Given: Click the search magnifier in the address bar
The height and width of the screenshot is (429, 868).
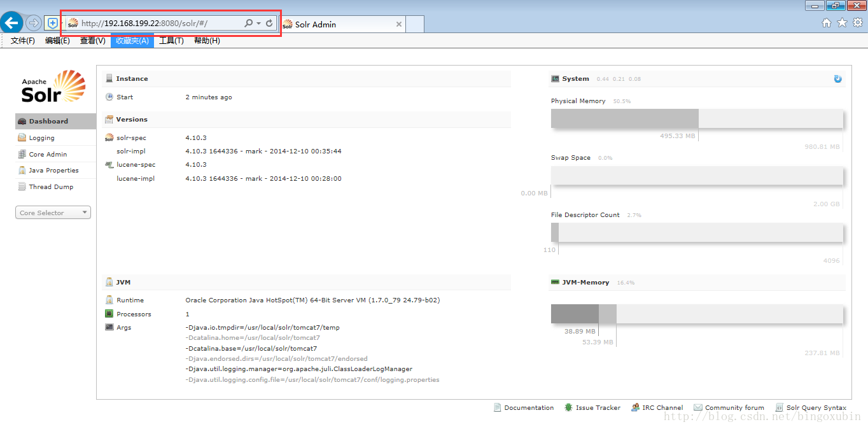Looking at the screenshot, I should tap(249, 24).
